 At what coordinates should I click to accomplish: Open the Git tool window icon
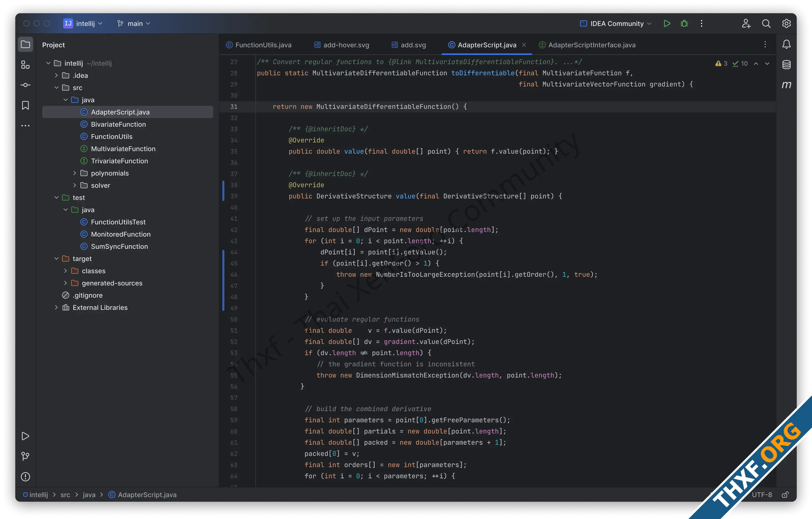[x=25, y=456]
